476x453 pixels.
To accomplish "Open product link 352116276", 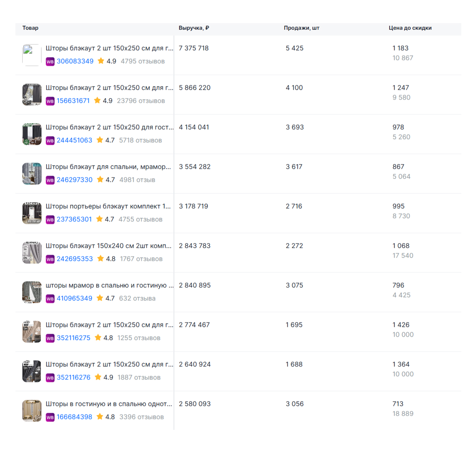I will (73, 378).
